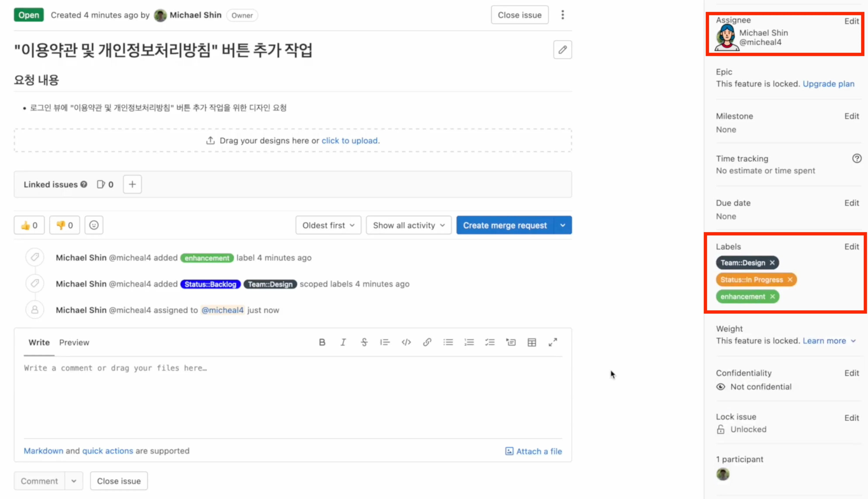Remove the Status::In Progress label

point(790,279)
